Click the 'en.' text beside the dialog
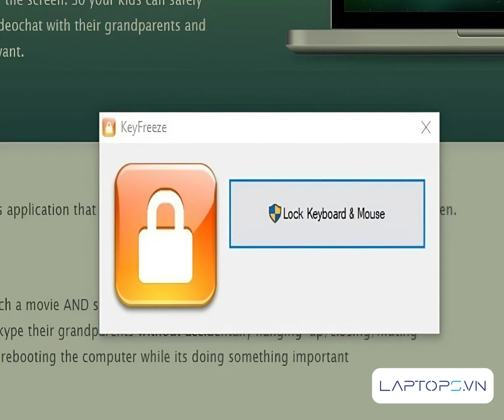 (448, 210)
